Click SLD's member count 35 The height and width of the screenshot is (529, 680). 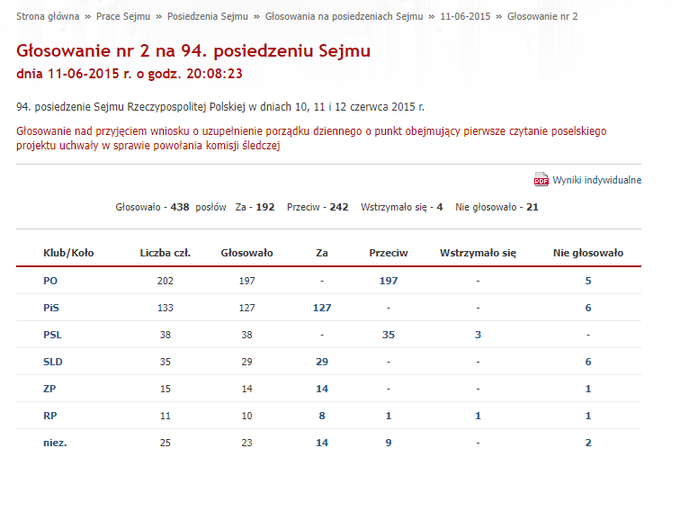[165, 362]
